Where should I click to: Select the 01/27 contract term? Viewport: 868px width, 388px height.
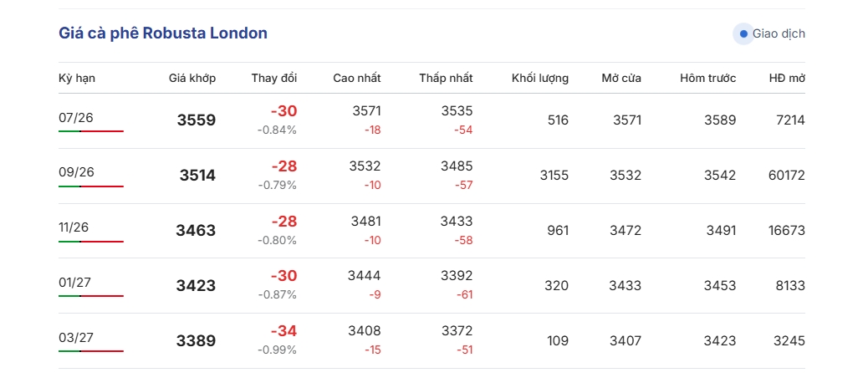coord(74,283)
